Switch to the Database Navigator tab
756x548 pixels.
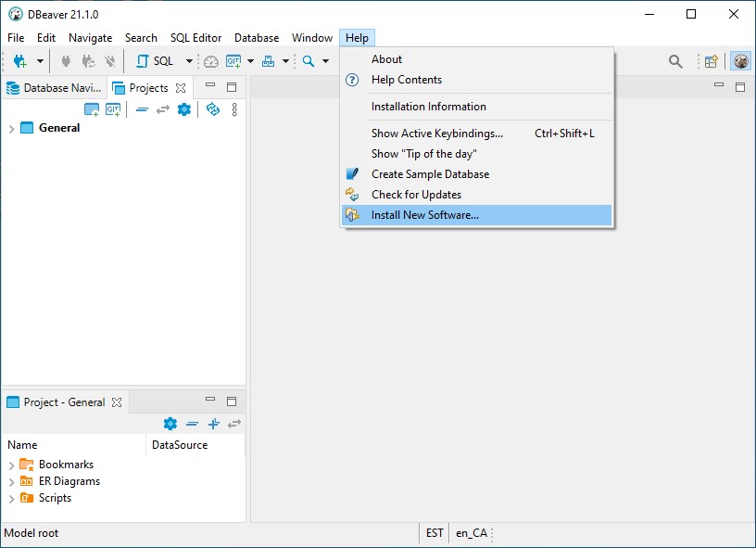pyautogui.click(x=54, y=88)
